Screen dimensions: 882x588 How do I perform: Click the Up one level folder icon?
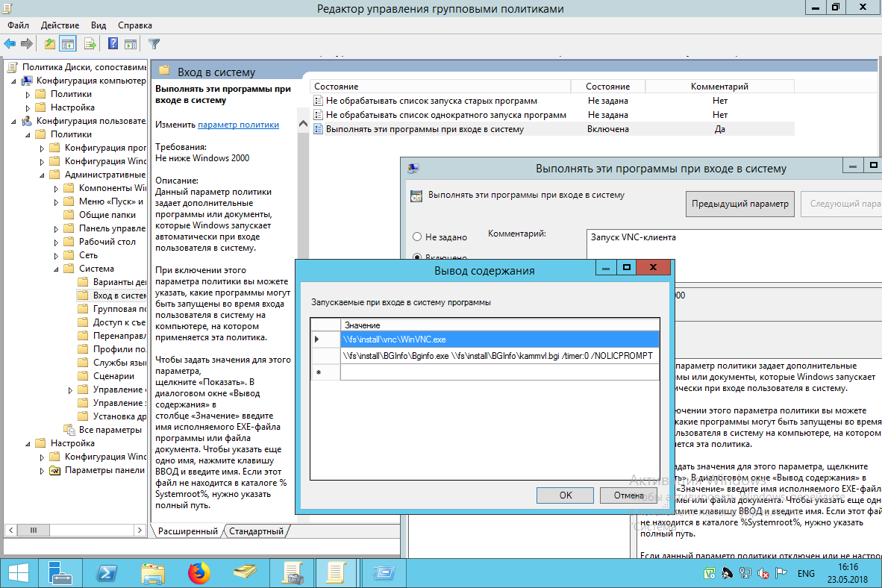(x=50, y=44)
